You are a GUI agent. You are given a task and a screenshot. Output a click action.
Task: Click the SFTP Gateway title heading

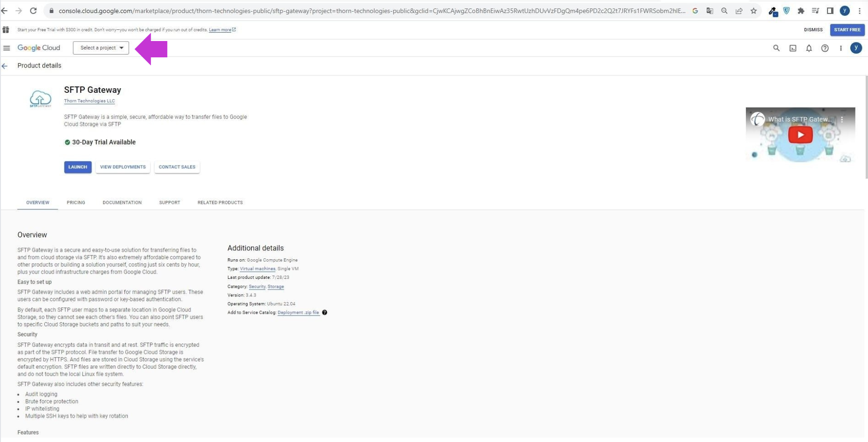point(92,90)
